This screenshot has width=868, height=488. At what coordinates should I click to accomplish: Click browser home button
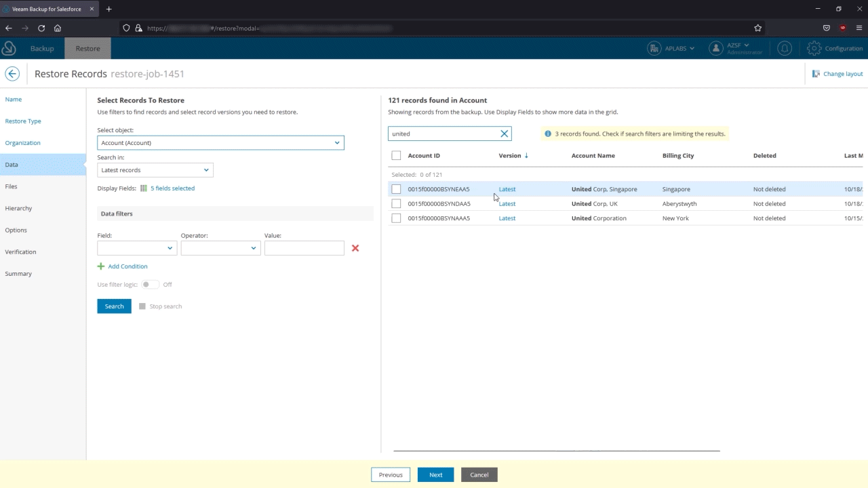58,28
